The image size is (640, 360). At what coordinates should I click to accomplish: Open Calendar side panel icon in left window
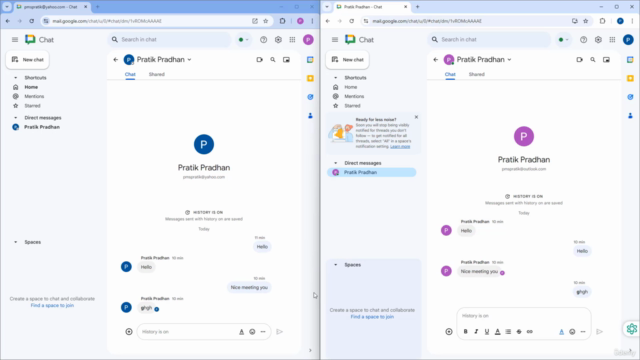pos(310,60)
